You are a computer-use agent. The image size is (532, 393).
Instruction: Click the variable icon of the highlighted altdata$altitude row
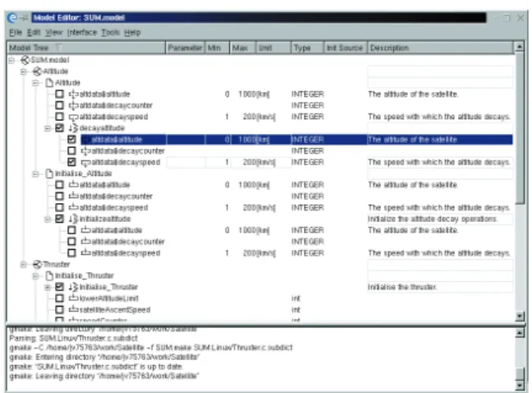click(x=86, y=140)
